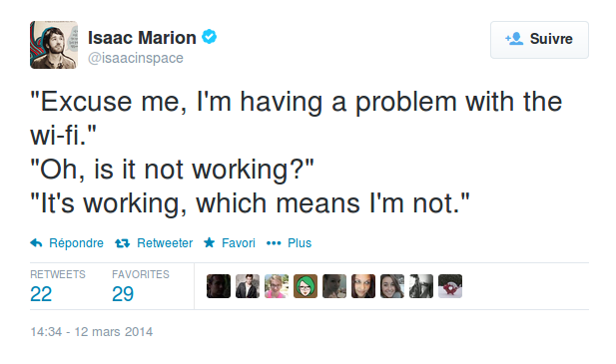Click the blue verified badge
Viewport: 616px width, 364px height.
209,37
